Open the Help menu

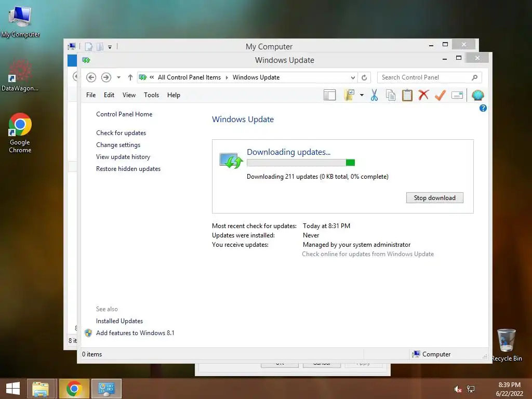coord(174,95)
